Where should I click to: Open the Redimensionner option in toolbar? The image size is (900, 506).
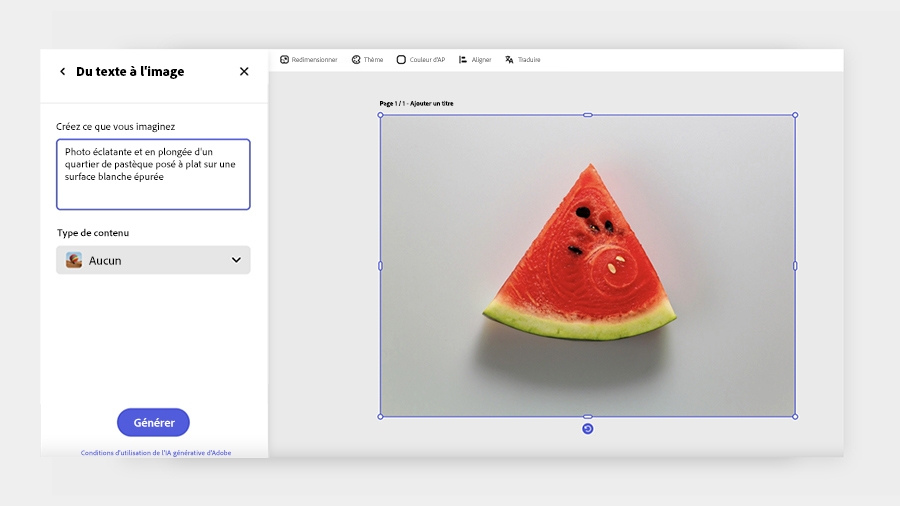(309, 60)
